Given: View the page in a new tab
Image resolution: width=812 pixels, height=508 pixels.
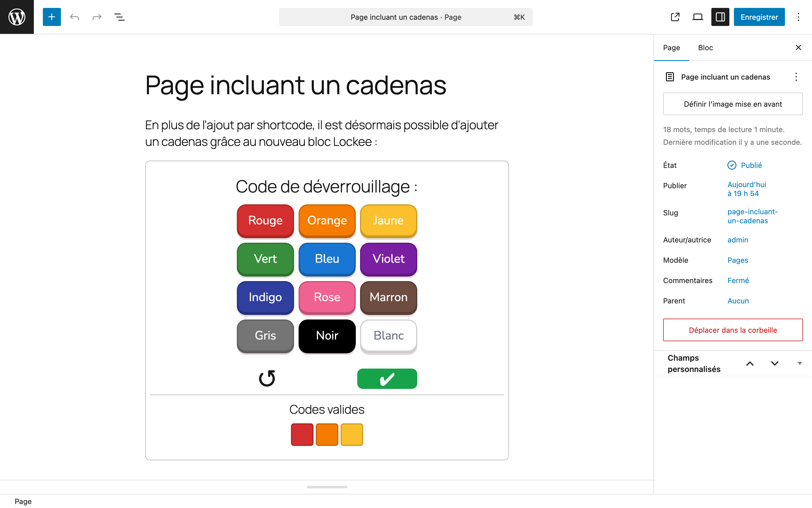Looking at the screenshot, I should coord(675,17).
